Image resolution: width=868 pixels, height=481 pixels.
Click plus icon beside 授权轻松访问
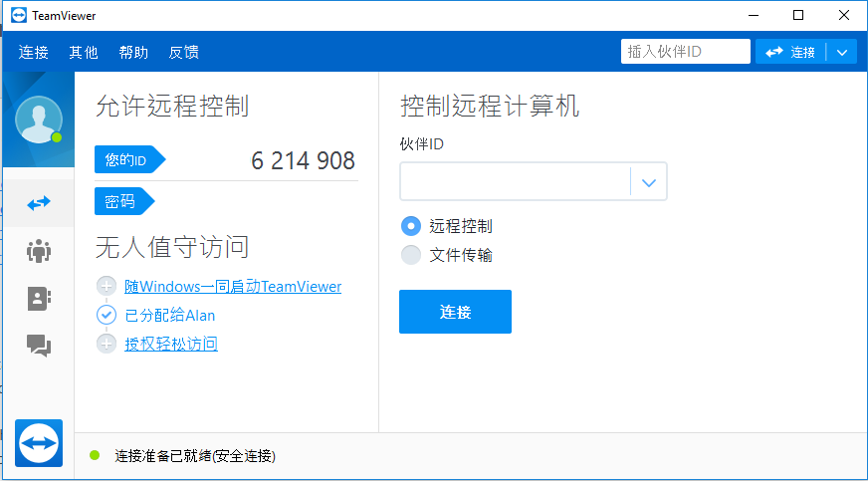107,344
